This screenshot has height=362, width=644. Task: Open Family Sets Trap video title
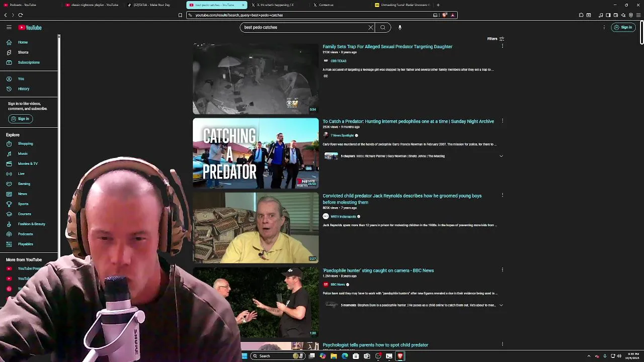tap(387, 47)
